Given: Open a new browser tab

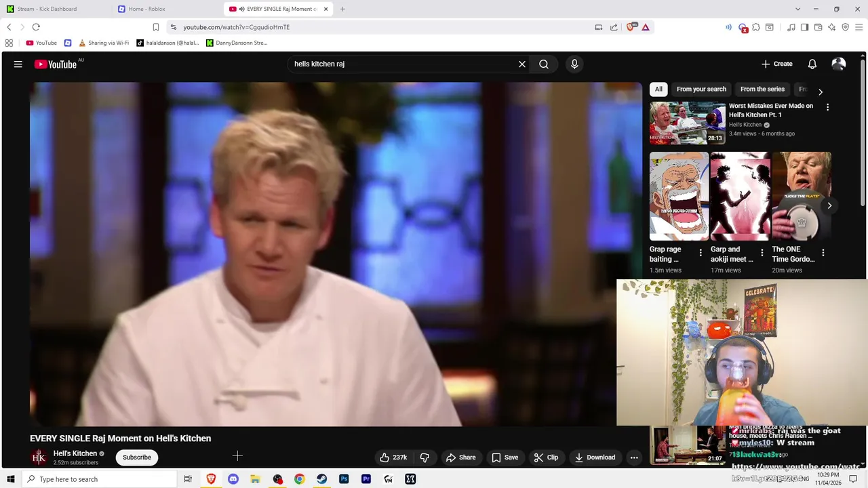Looking at the screenshot, I should (x=342, y=9).
